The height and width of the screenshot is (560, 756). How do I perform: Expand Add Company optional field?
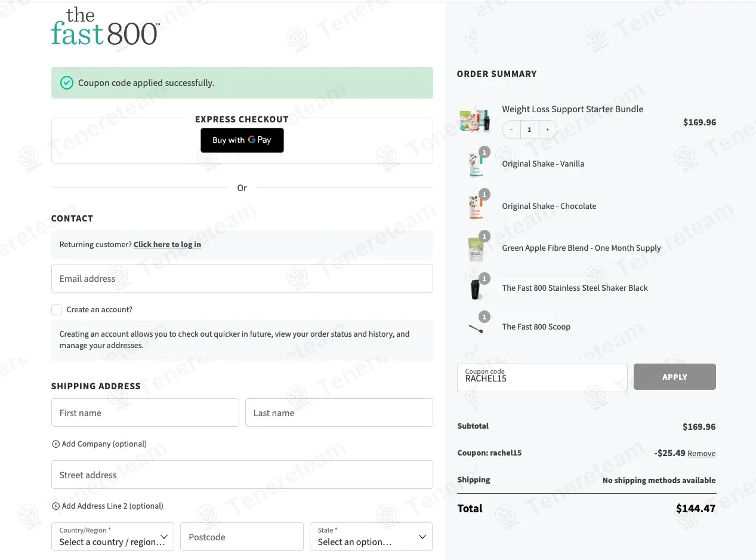tap(99, 444)
